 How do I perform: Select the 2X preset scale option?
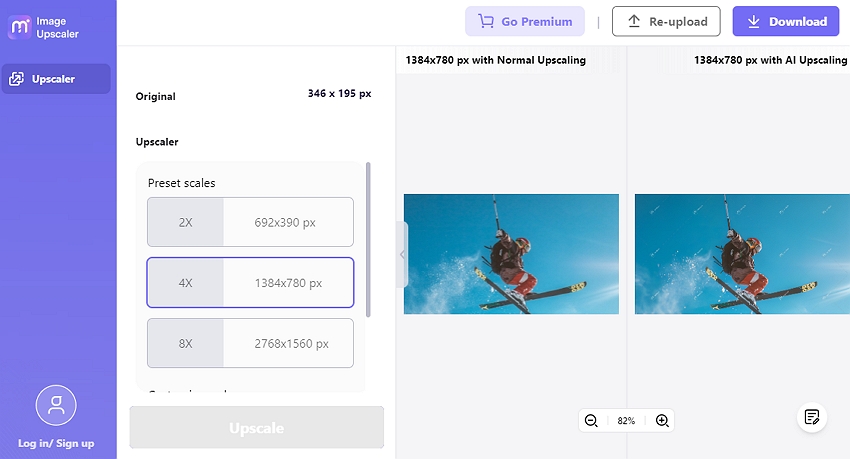[x=250, y=222]
